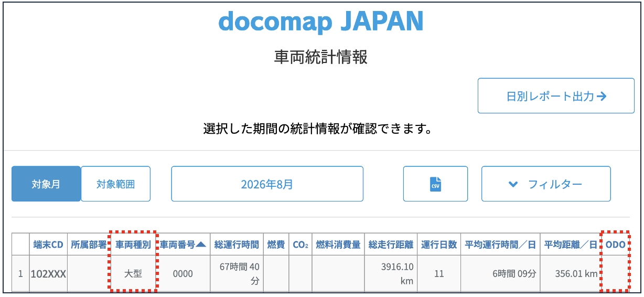Click the 大型 vehicle type cell

[x=133, y=273]
